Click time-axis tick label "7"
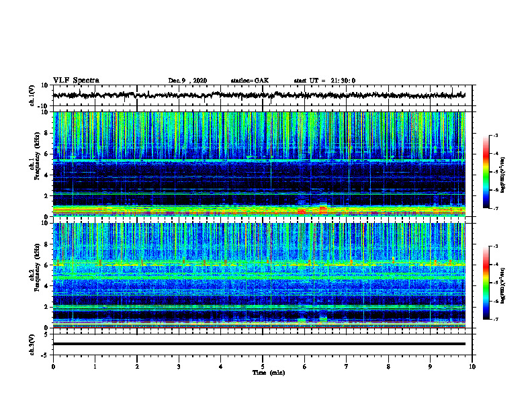Screen dimensions: 532x411 347,367
